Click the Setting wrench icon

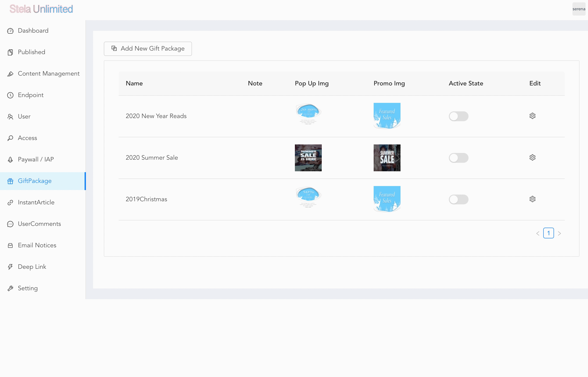10,288
